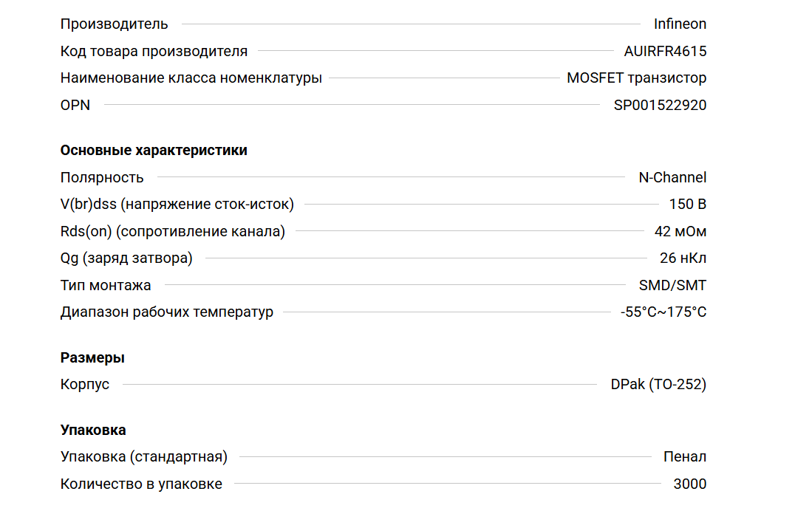
Task: Click the Rds(on) (сопротивление канала) label
Action: pyautogui.click(x=172, y=231)
